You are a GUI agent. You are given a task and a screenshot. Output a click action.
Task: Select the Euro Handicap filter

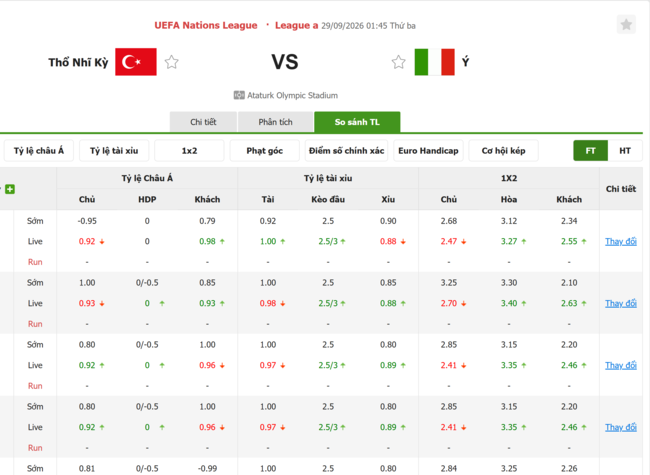pyautogui.click(x=428, y=150)
